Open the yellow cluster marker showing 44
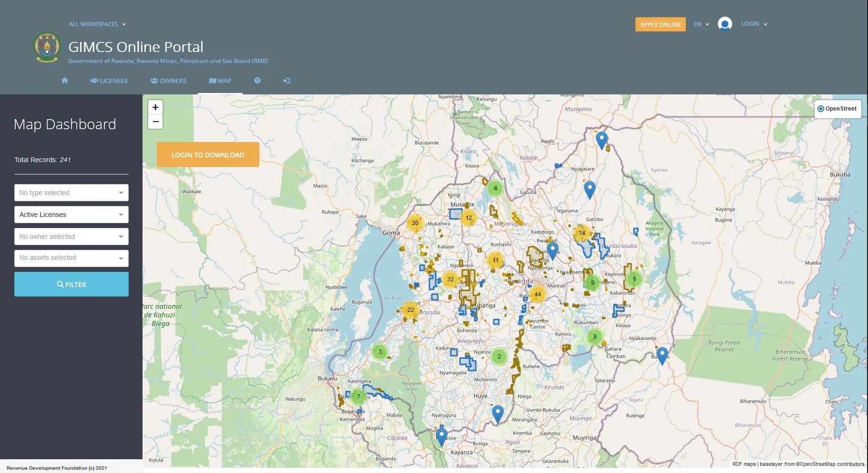Viewport: 868px width, 473px height. tap(538, 294)
